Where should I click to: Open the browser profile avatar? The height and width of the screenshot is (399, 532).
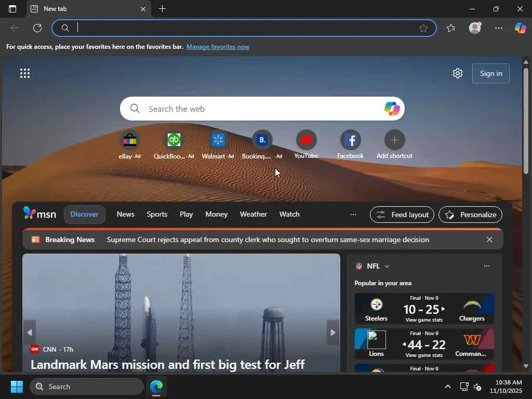point(475,28)
